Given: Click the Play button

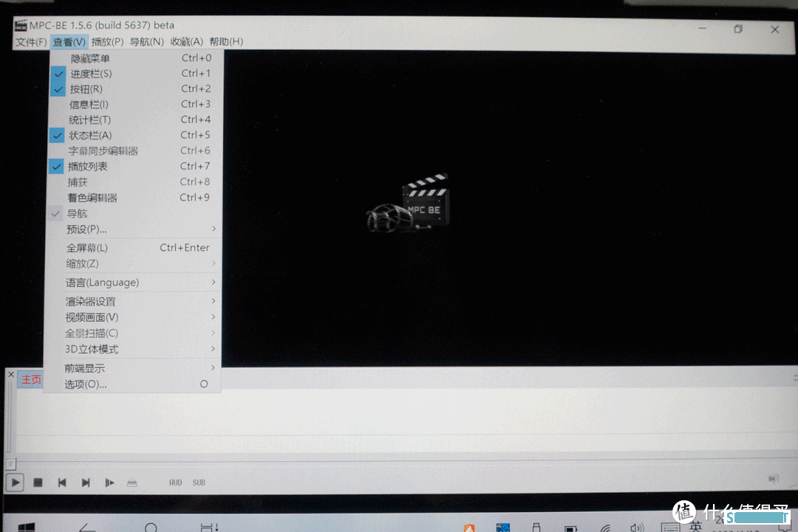Looking at the screenshot, I should click(15, 482).
